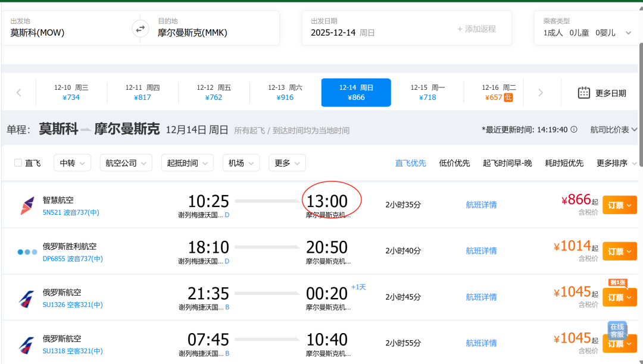Click the 低 lowest price badge
643x364 pixels.
508,98
